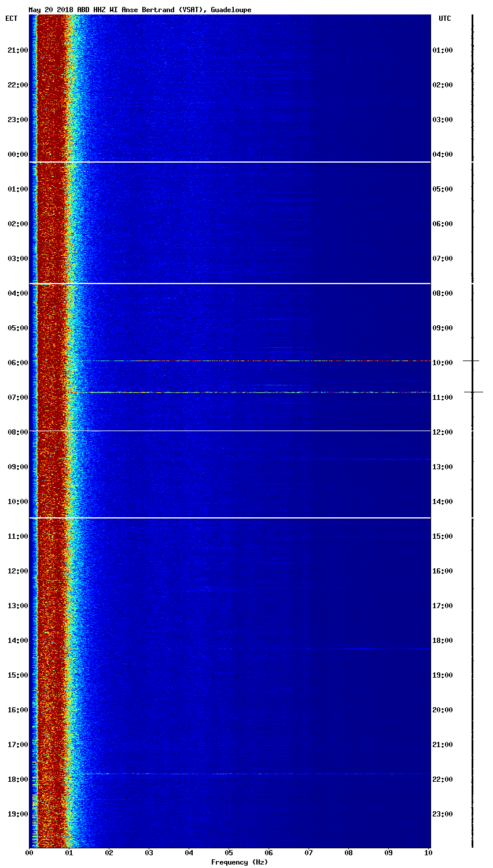
Task: Select the 03:00 label on ECT axis
Action: tap(17, 259)
